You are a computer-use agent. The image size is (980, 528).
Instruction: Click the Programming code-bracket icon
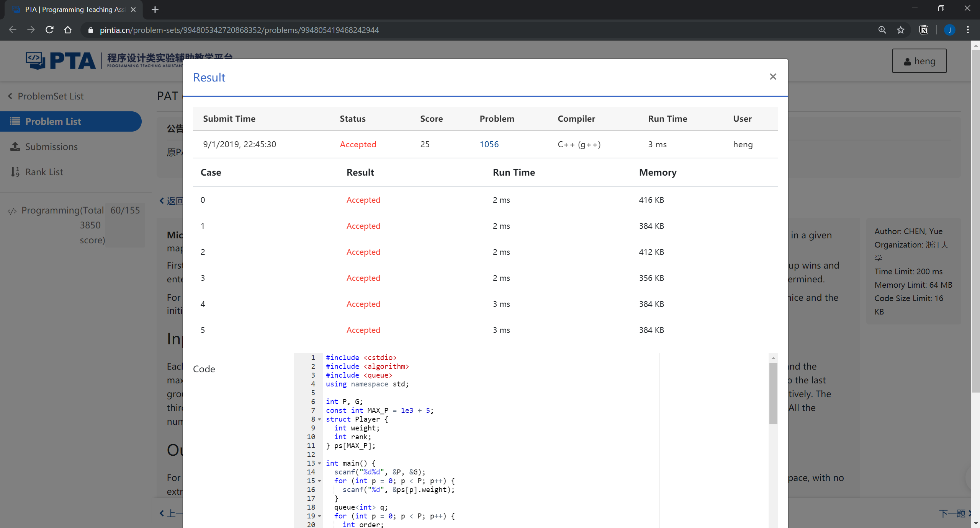12,211
